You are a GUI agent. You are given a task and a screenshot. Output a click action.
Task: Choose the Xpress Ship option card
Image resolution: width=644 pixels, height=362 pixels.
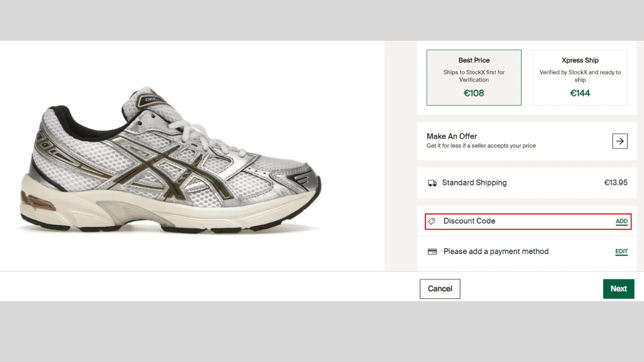click(x=580, y=77)
